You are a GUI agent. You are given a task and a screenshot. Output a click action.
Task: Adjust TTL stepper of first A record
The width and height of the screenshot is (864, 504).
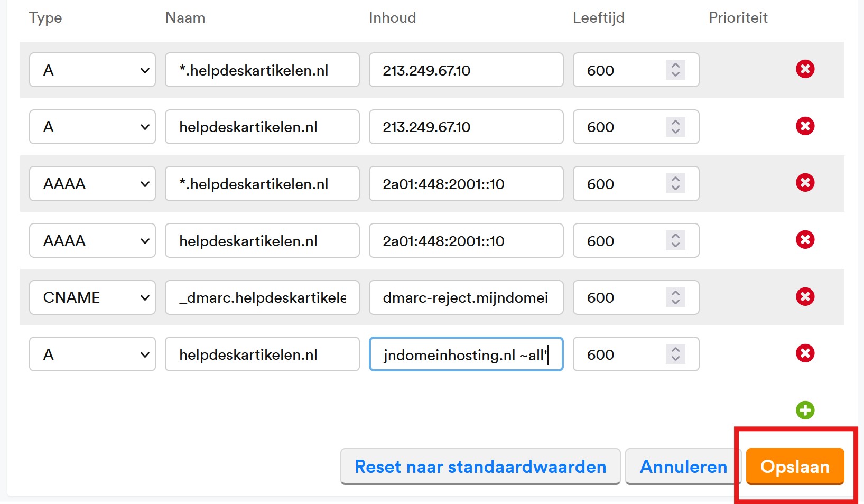675,70
